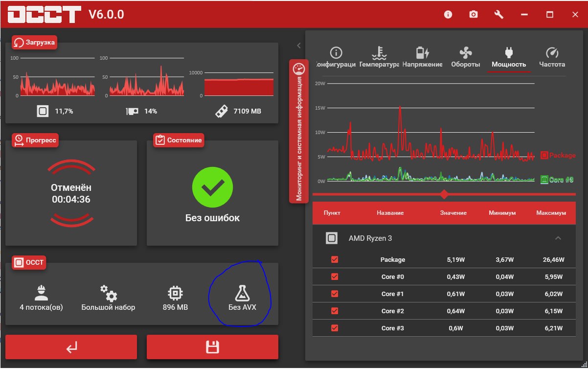Image resolution: width=588 pixels, height=369 pixels.
Task: Uncheck the Core #1 row checkbox
Action: coord(335,294)
